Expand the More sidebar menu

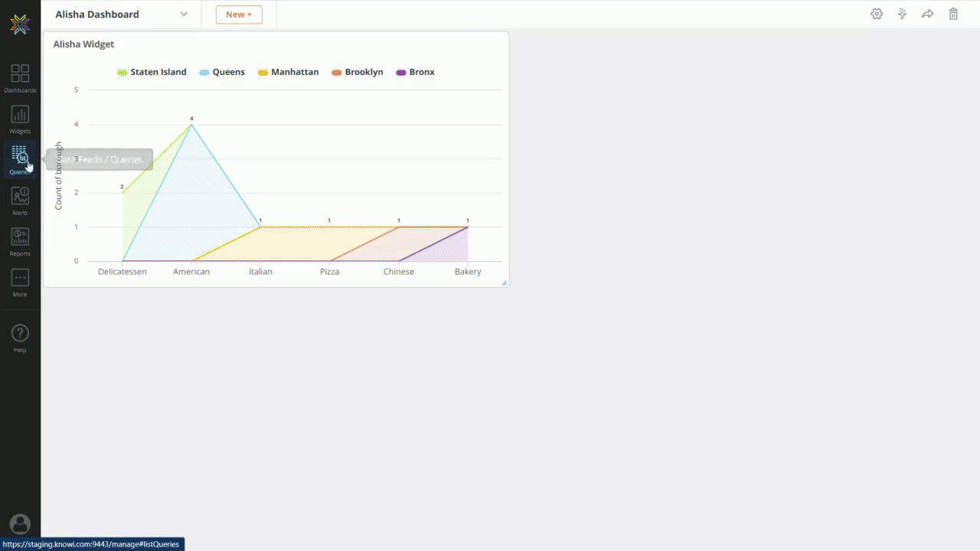point(20,279)
